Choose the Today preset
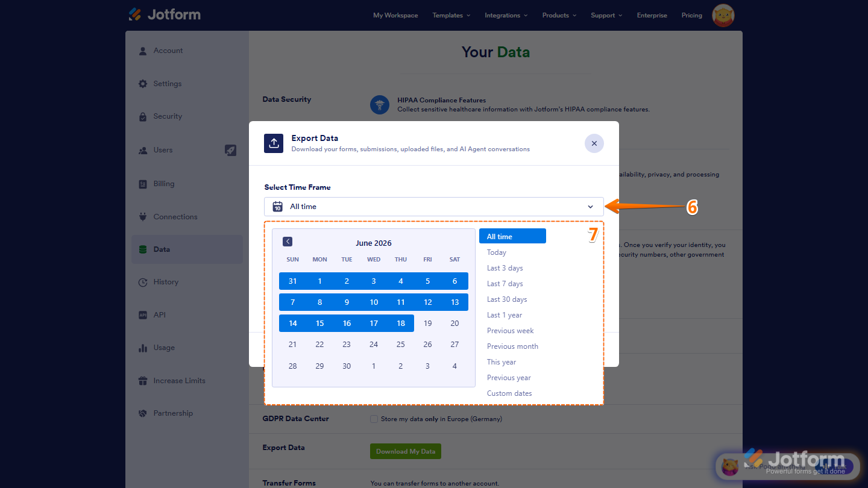This screenshot has height=488, width=868. [497, 252]
